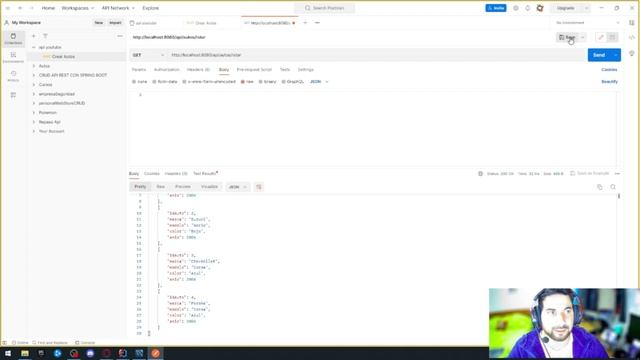Expand the Pokemon collection

click(34, 113)
